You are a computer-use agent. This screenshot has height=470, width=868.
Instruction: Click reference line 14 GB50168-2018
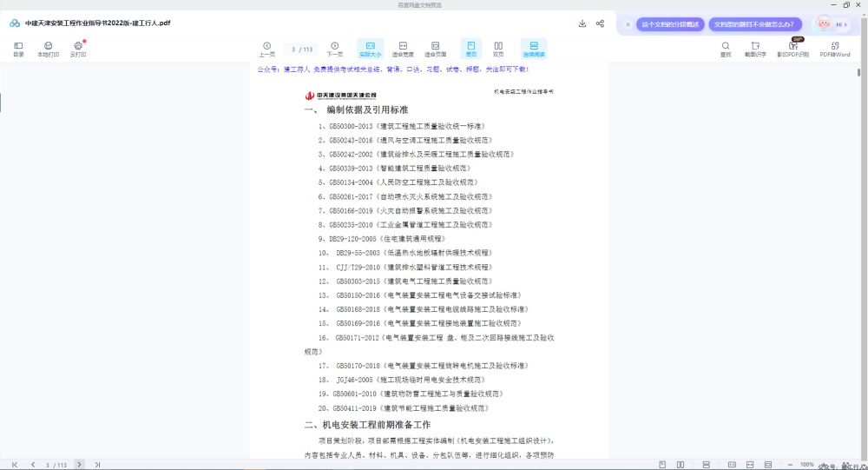click(x=424, y=309)
